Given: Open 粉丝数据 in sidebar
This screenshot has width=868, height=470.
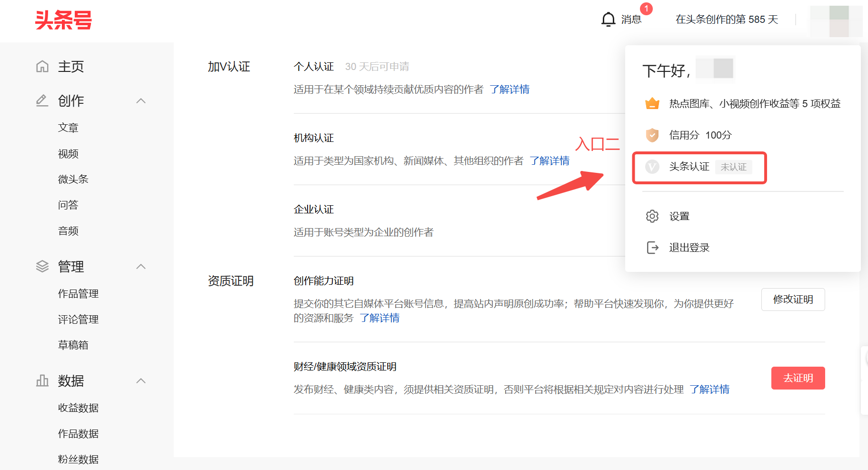Looking at the screenshot, I should click(x=78, y=460).
